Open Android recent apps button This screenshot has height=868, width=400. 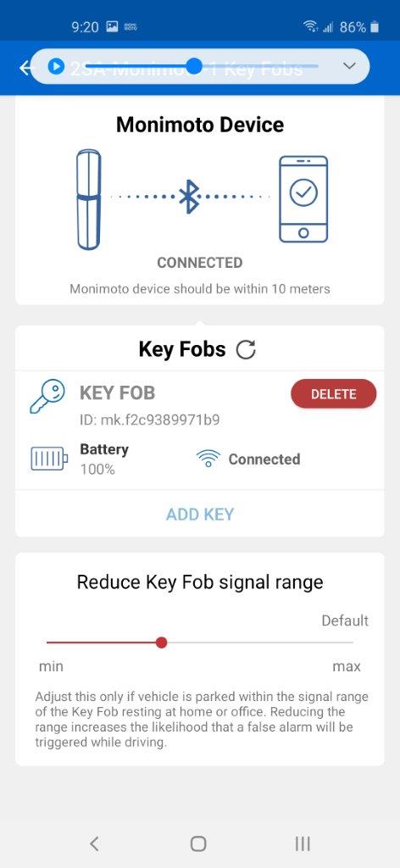point(302,843)
